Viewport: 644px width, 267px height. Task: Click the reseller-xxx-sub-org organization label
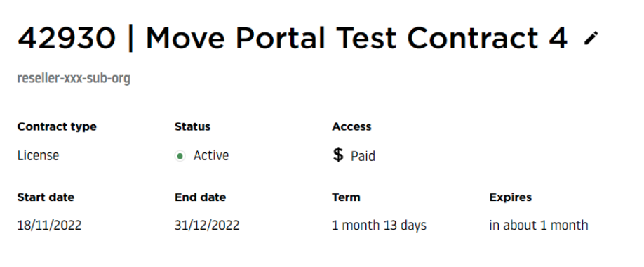[74, 78]
